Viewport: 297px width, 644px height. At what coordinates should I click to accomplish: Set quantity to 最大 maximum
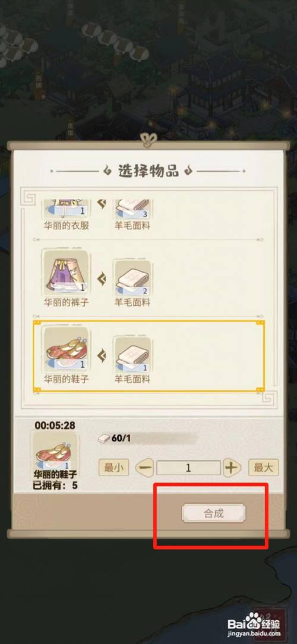tap(263, 468)
